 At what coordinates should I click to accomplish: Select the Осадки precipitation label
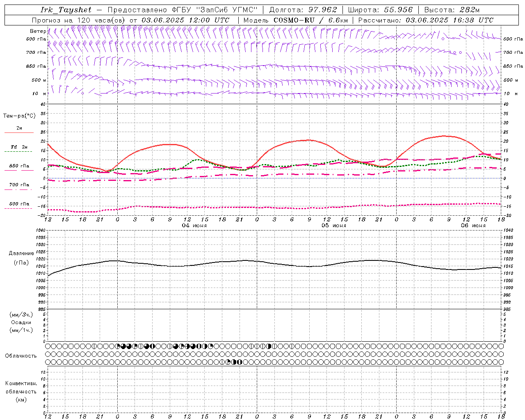[x=21, y=322]
